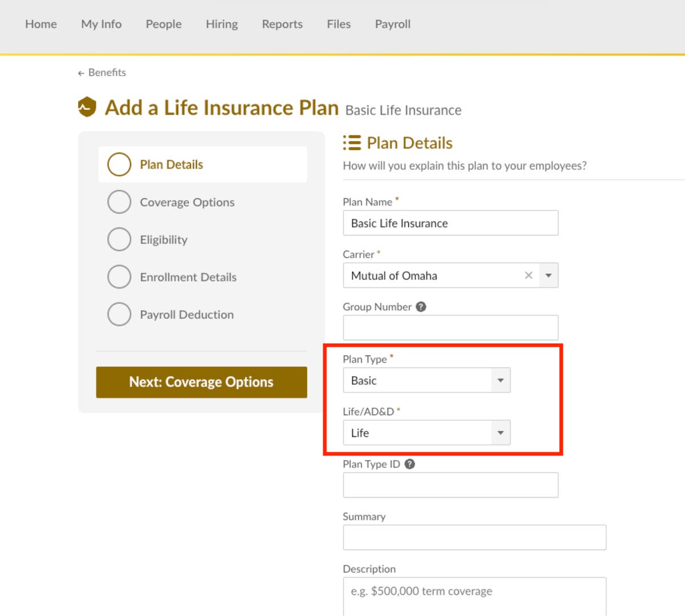Click the Plan Name field containing Basic Life Insurance

click(x=450, y=223)
